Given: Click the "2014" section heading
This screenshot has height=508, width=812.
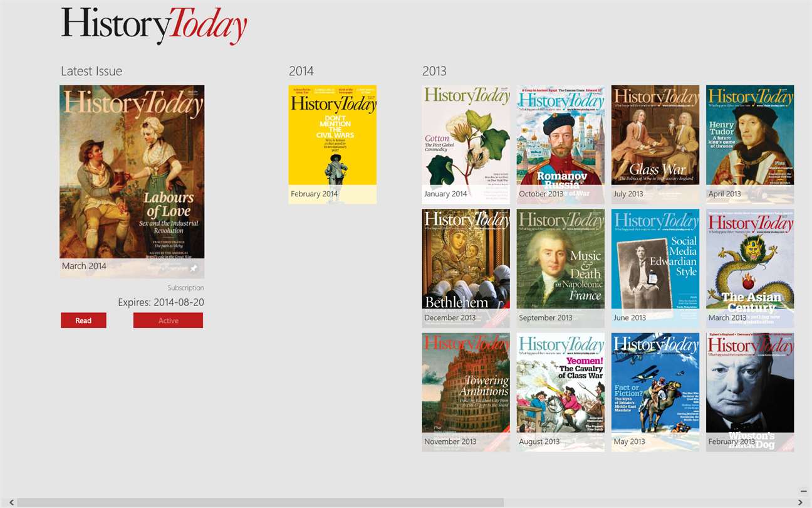Looking at the screenshot, I should coord(301,71).
